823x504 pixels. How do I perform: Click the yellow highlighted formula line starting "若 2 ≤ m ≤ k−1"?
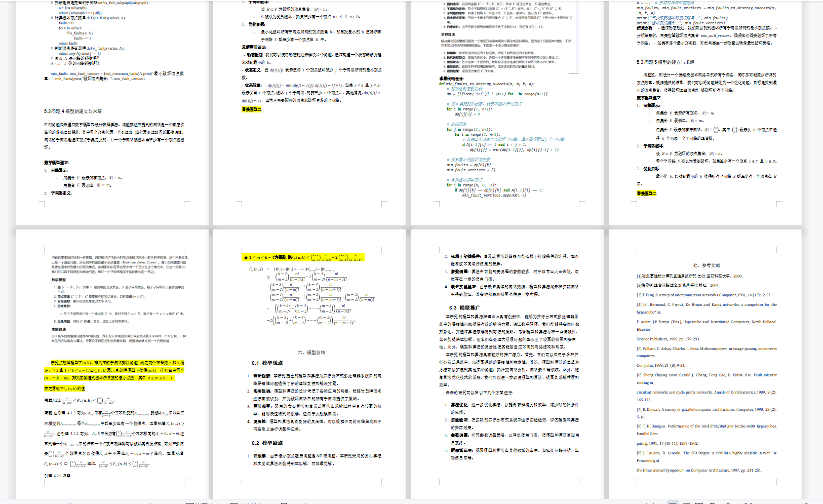click(303, 257)
